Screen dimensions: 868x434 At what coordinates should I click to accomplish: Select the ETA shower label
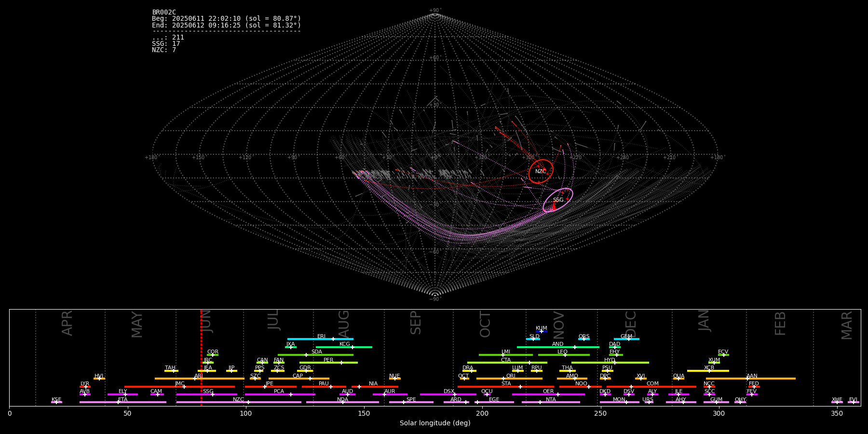click(123, 400)
